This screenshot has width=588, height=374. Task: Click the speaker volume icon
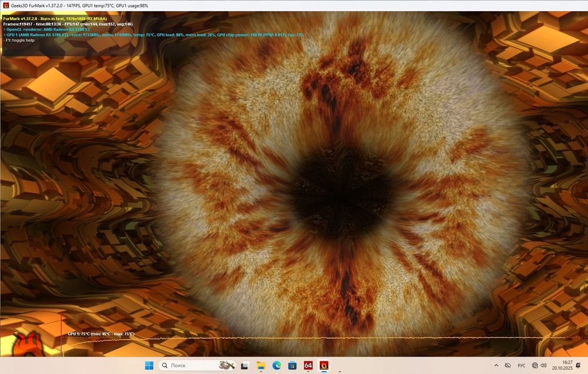(544, 365)
